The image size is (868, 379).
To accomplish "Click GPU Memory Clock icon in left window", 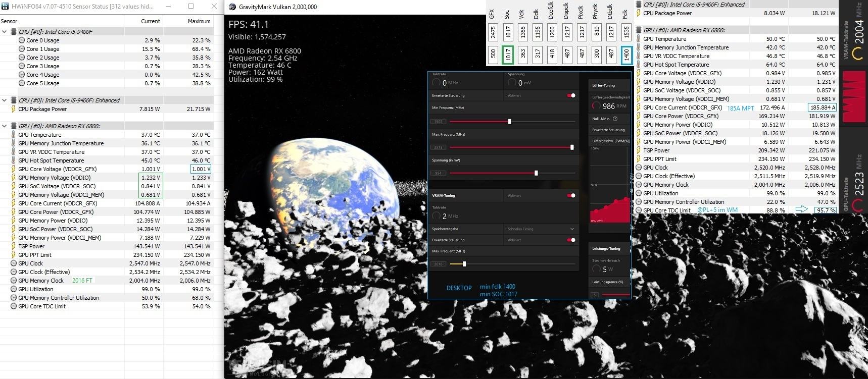I will [14, 281].
